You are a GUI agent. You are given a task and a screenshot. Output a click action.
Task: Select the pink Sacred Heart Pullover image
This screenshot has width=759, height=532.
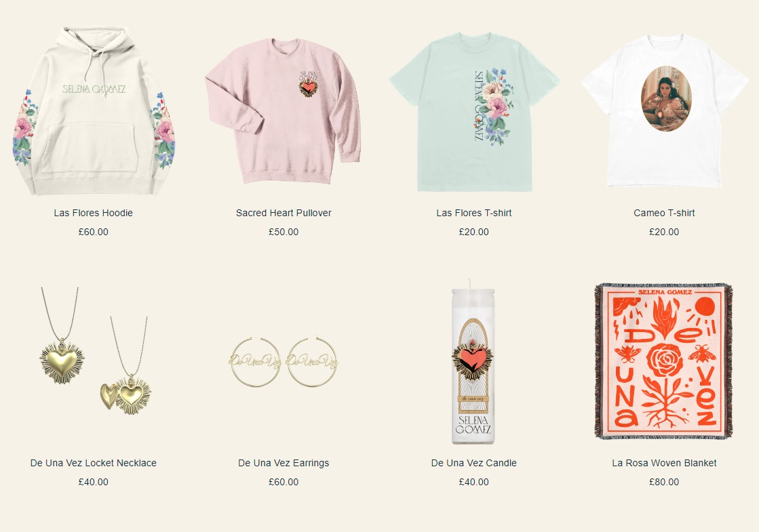[284, 111]
